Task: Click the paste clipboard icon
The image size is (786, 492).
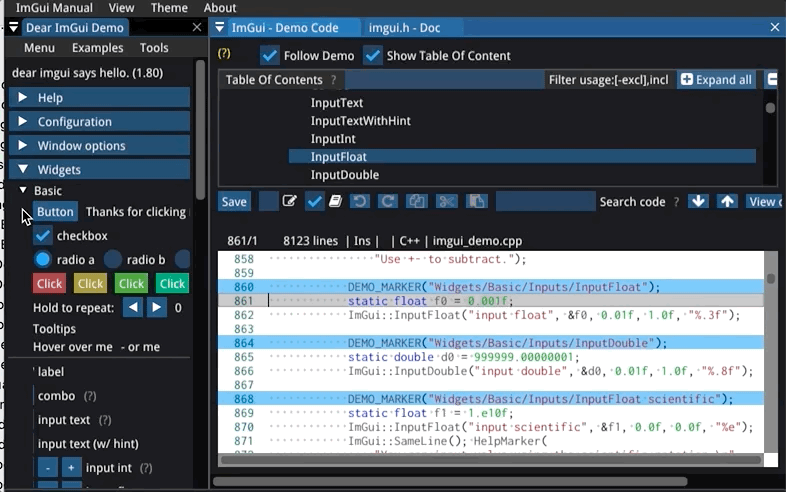Action: [x=476, y=202]
